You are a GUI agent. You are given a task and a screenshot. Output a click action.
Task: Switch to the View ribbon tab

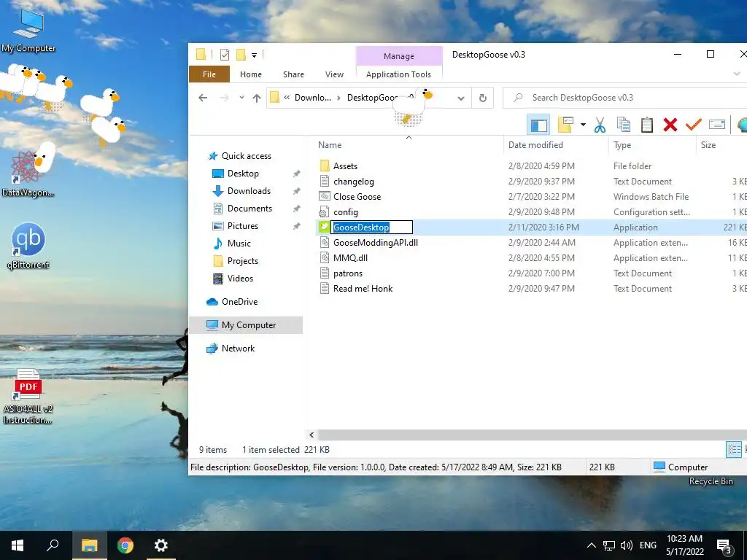click(334, 74)
